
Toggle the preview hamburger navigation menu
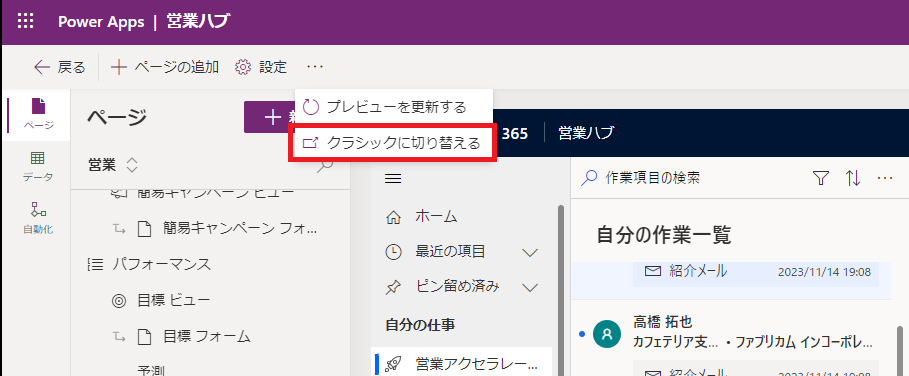coord(393,179)
